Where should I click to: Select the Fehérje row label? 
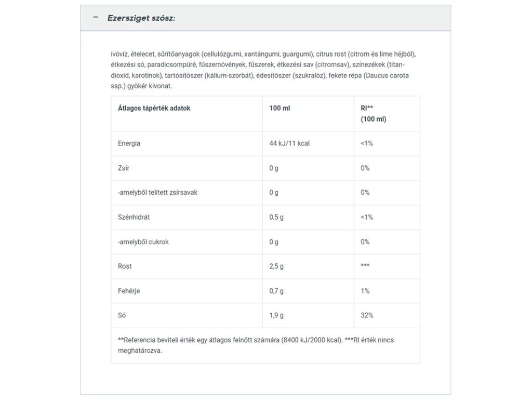[129, 291]
